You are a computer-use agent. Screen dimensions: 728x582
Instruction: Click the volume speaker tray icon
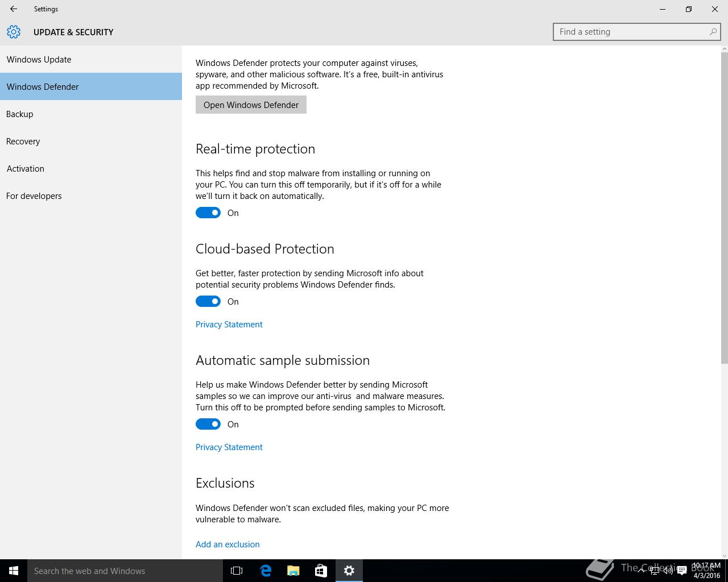(668, 571)
